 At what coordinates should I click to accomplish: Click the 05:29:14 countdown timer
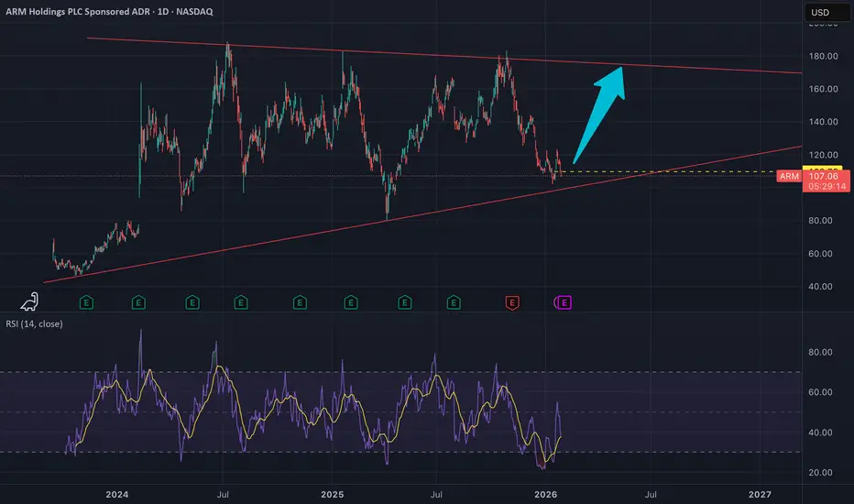click(827, 186)
